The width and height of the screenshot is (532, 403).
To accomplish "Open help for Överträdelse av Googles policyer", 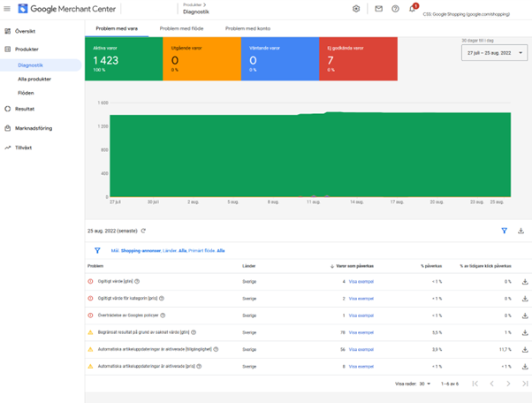I will (x=163, y=316).
